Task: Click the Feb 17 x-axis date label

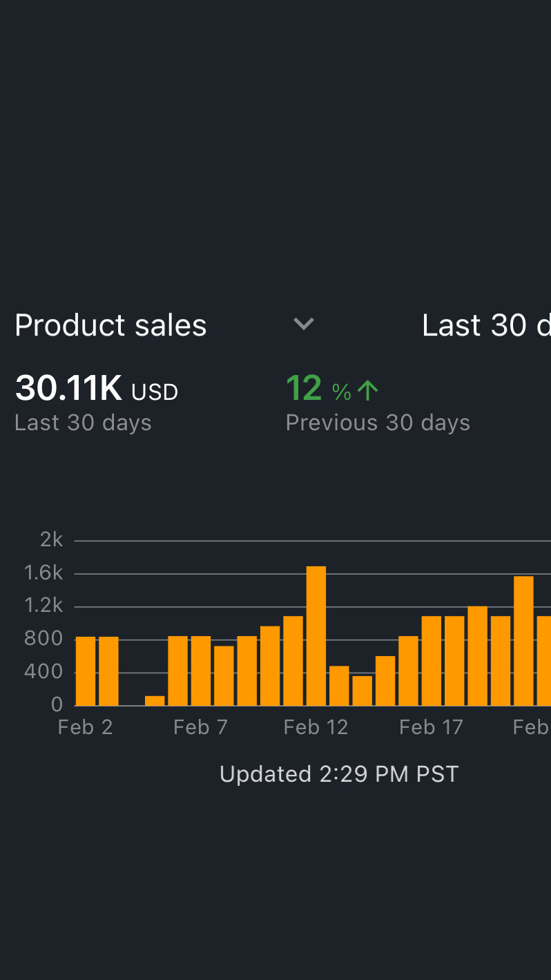Action: point(431,727)
